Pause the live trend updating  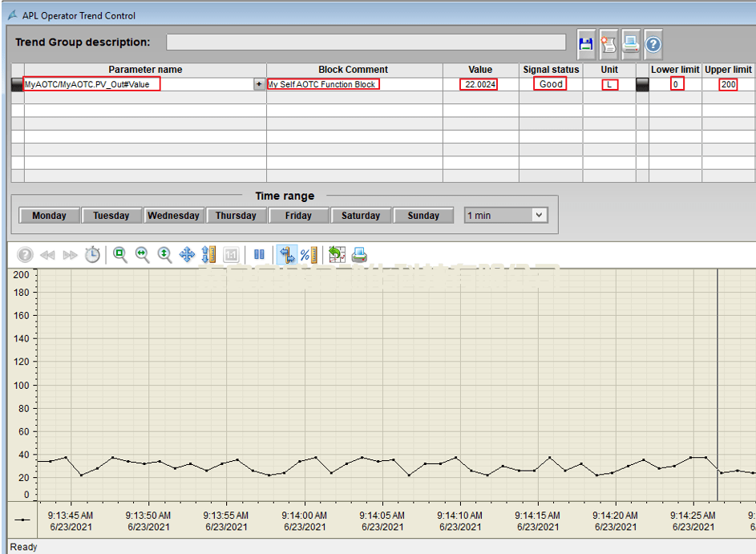pos(259,255)
